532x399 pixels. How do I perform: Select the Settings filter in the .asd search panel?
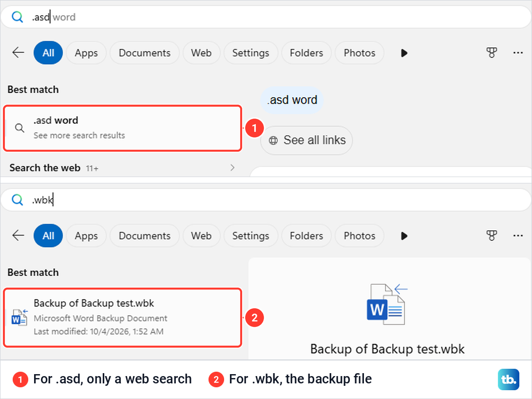(x=251, y=53)
